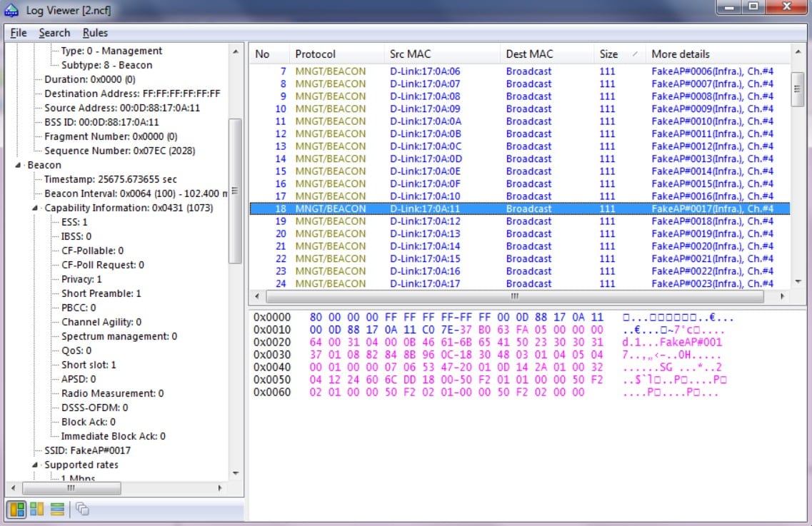This screenshot has width=812, height=526.
Task: Click the copy packets icon in status bar
Action: 82,510
